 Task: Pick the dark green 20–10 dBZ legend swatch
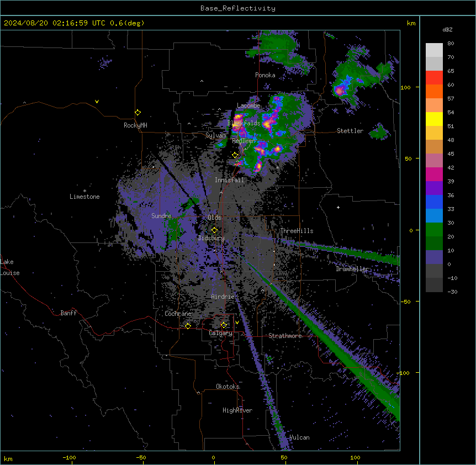coord(434,244)
